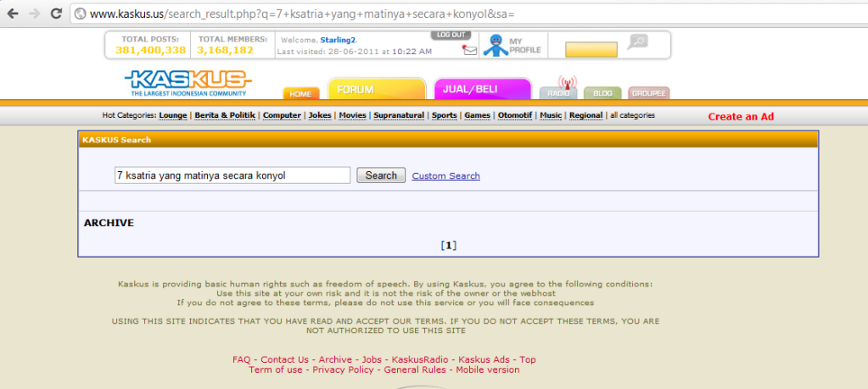Open the Computer category
Viewport: 868px width, 389px height.
282,115
